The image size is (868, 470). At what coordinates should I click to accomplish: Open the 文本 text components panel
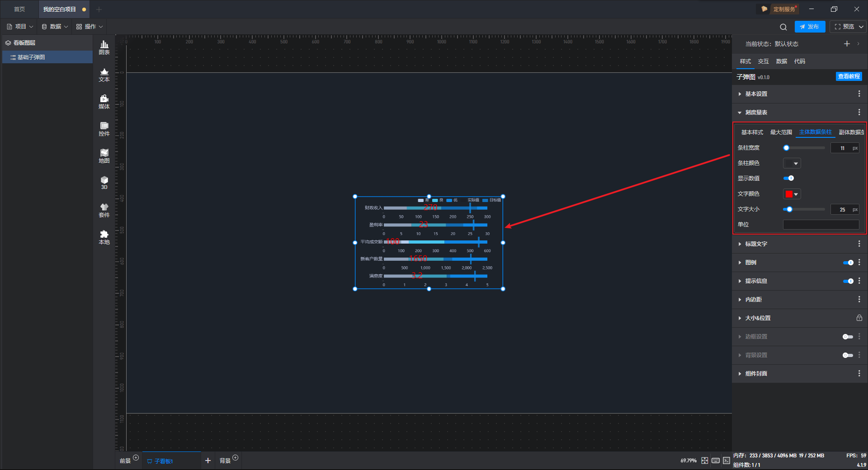104,75
